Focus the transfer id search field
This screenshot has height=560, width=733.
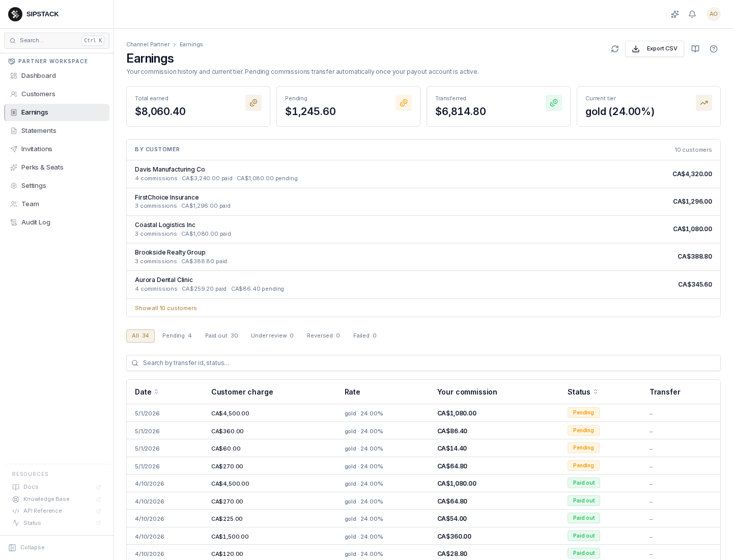pyautogui.click(x=424, y=363)
